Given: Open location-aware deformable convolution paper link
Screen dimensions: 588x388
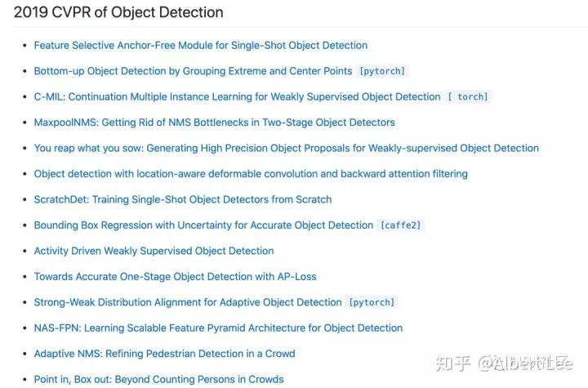Looking at the screenshot, I should 251,174.
